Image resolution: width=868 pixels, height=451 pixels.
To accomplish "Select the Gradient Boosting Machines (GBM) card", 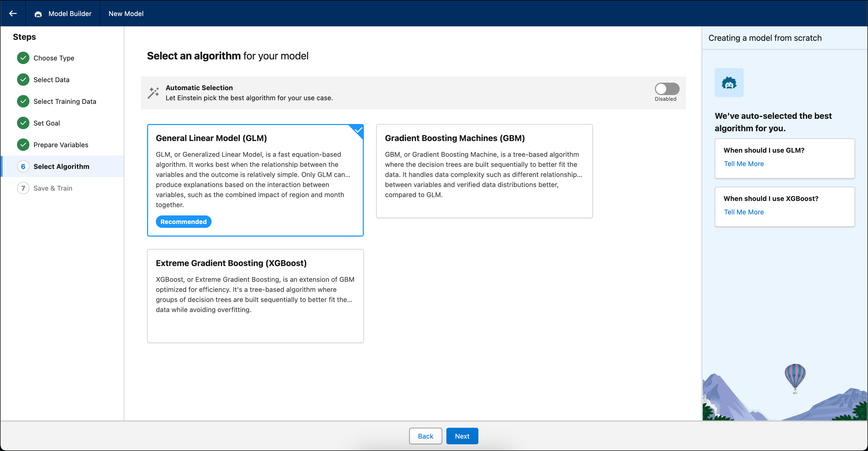I will coord(484,171).
